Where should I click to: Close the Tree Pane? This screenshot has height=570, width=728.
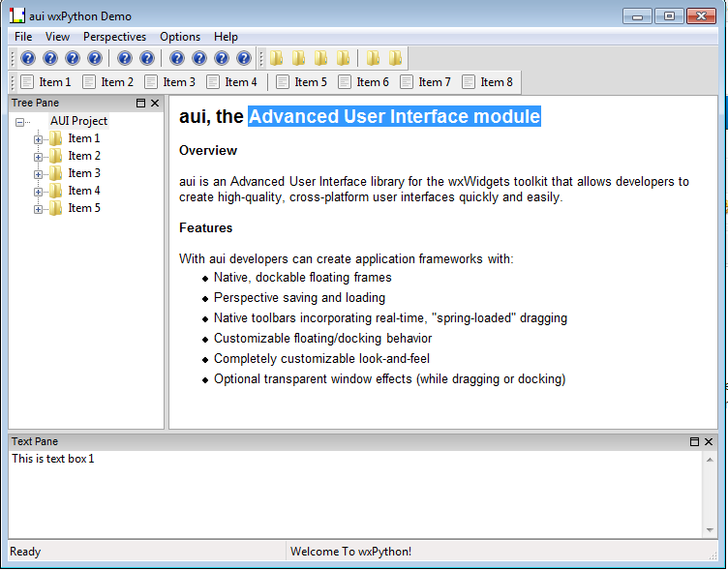click(155, 103)
